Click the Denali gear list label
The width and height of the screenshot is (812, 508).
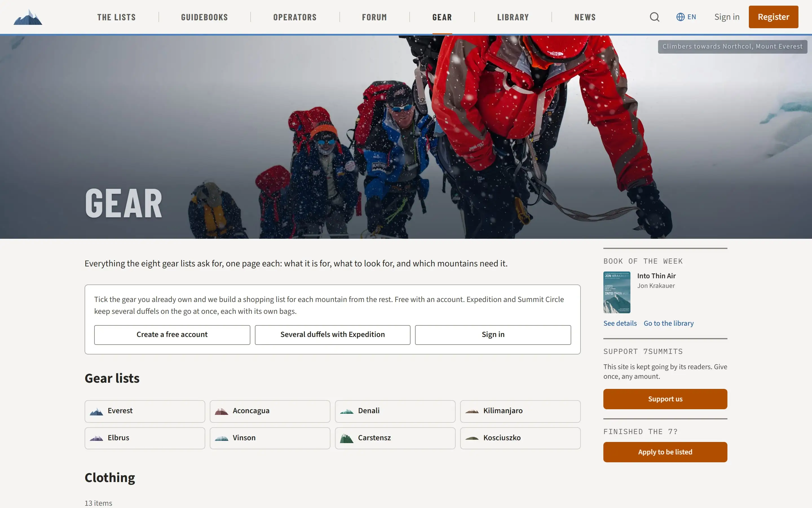point(369,411)
